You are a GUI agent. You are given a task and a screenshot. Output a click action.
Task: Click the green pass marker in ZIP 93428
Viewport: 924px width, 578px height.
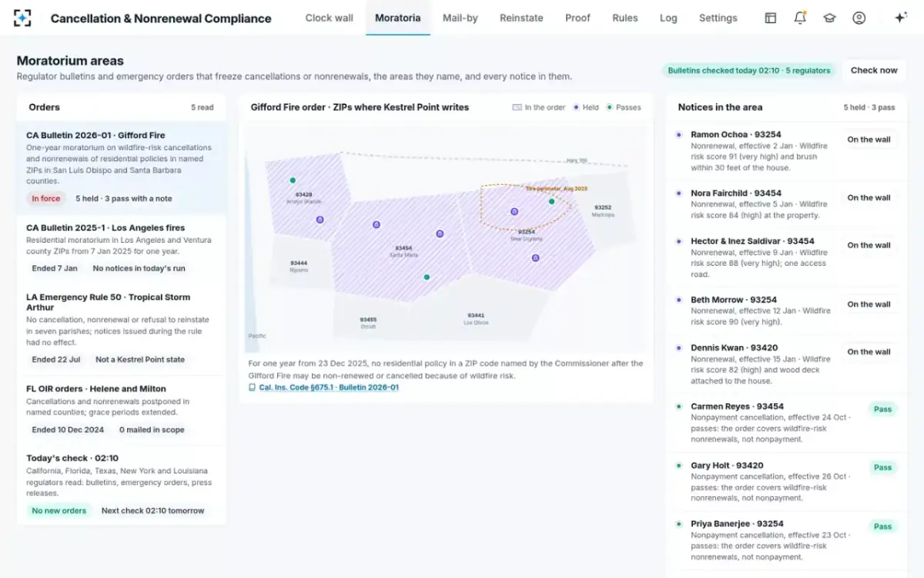(x=293, y=180)
